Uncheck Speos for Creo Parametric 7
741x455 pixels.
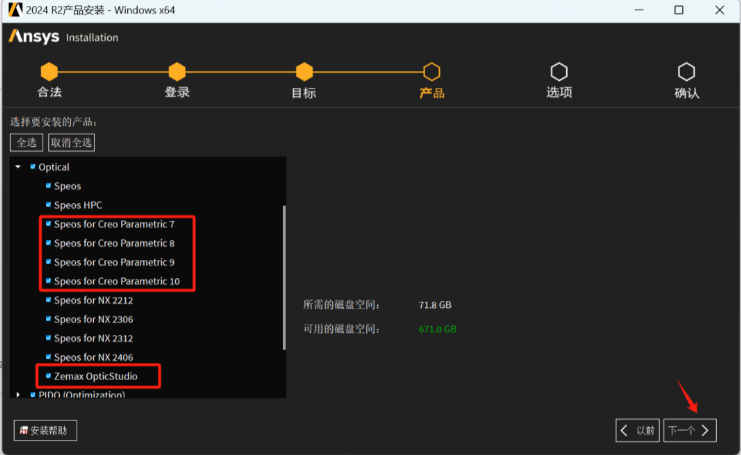(x=47, y=224)
